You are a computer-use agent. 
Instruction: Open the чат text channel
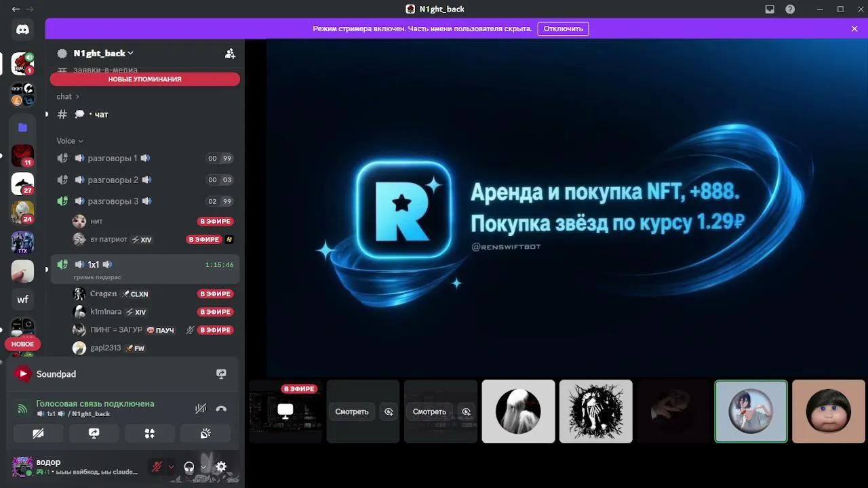(145, 115)
